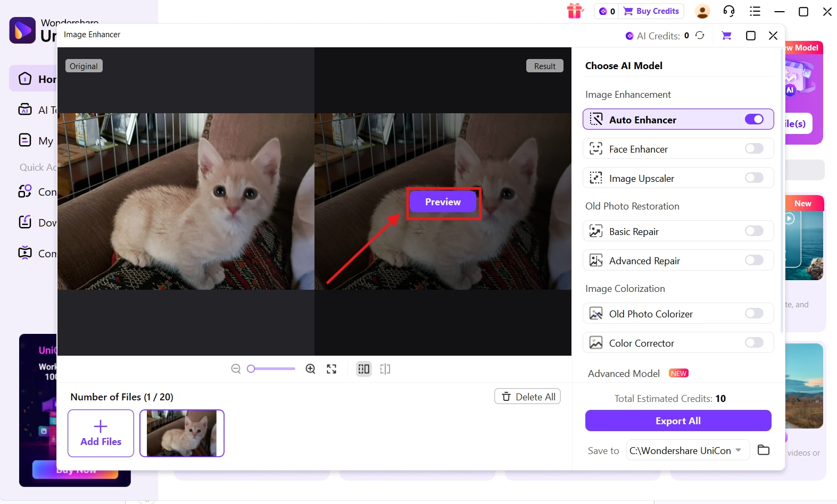This screenshot has height=504, width=837.
Task: Click the Face Enhancer face icon
Action: (x=596, y=149)
